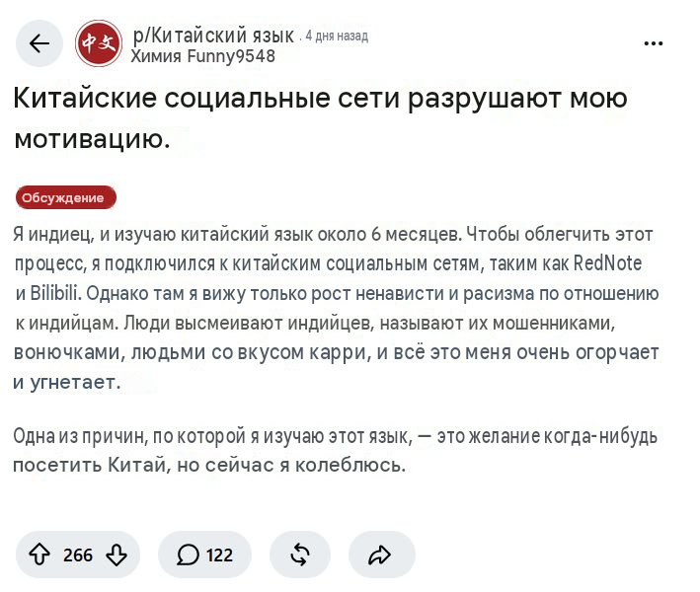Click the 266 vote score number
700x592 pixels.
tap(78, 555)
